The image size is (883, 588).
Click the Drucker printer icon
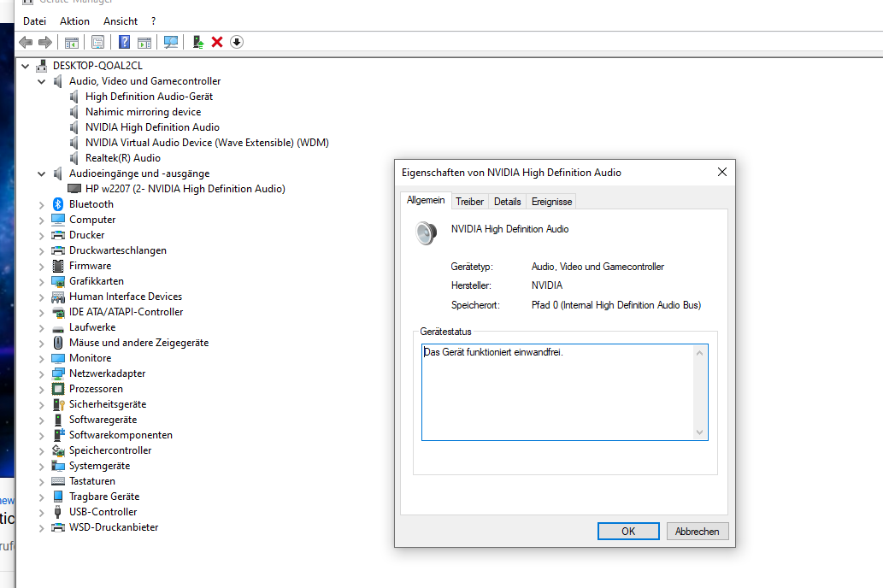pyautogui.click(x=58, y=235)
